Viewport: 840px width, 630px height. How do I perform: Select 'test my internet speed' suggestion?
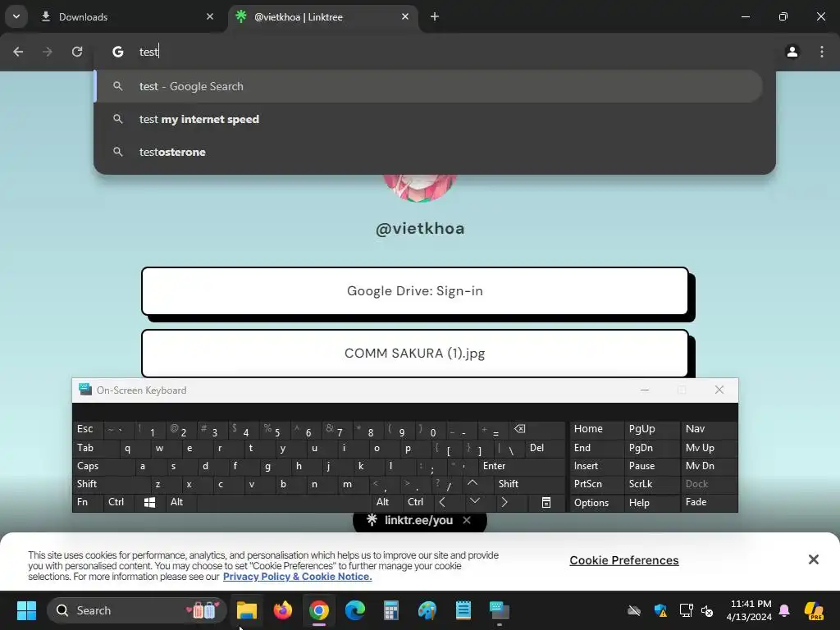point(428,119)
